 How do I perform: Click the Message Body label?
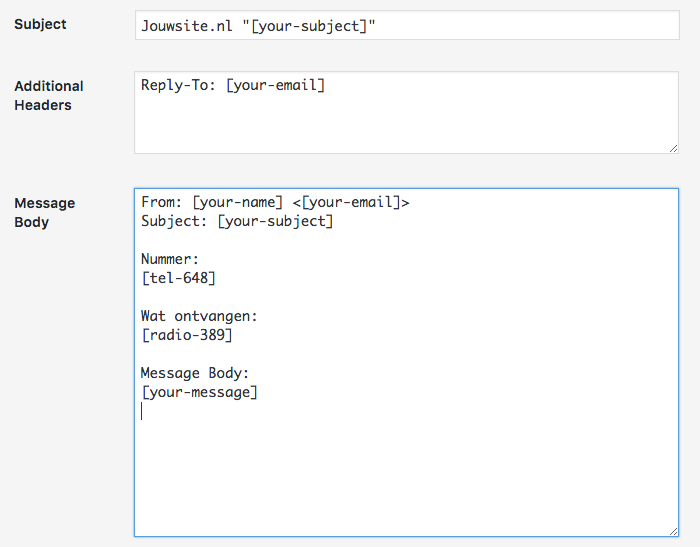(x=45, y=213)
